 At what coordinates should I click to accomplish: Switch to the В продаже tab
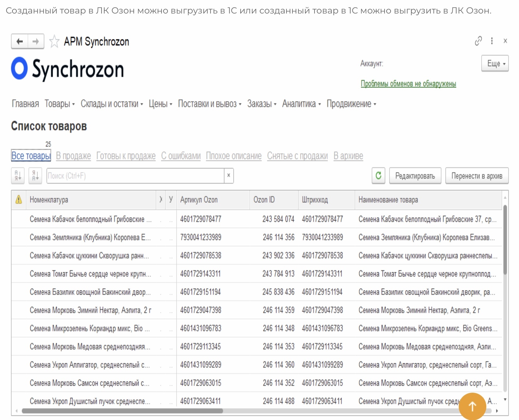pyautogui.click(x=74, y=156)
